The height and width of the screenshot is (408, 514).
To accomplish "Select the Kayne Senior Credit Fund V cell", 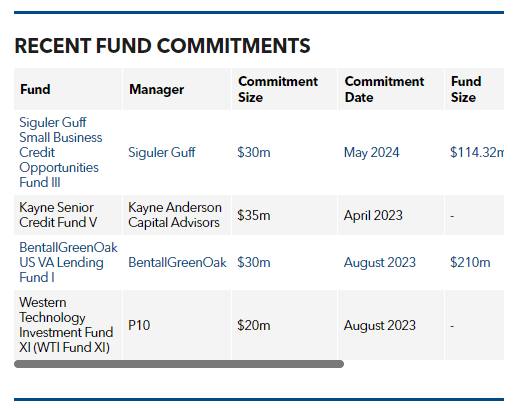I will 68,215.
